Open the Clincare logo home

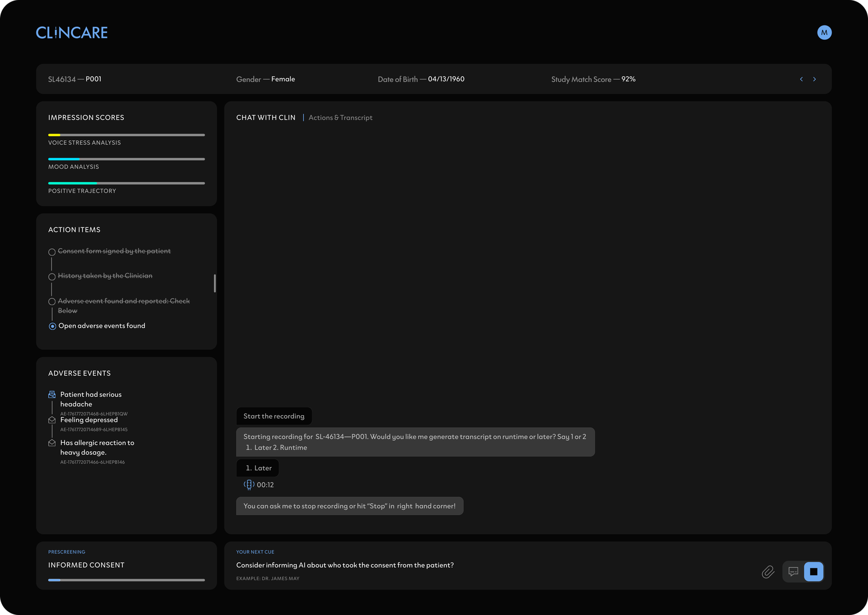[72, 33]
